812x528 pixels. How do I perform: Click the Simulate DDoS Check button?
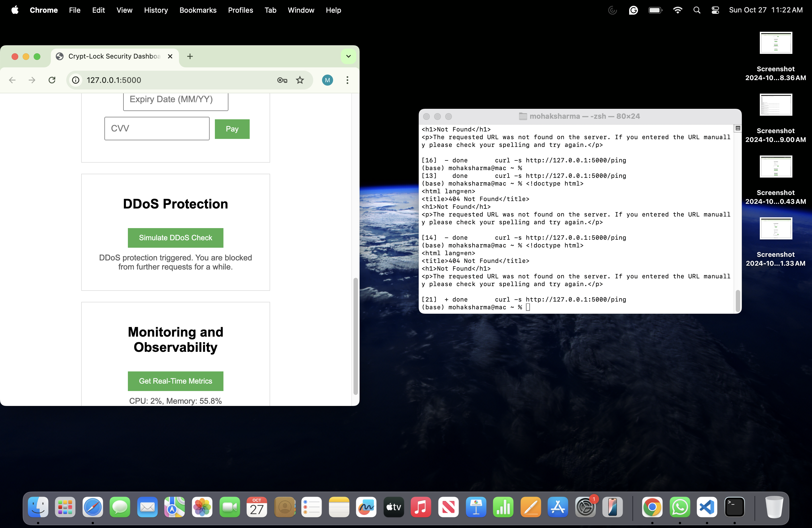pos(175,238)
